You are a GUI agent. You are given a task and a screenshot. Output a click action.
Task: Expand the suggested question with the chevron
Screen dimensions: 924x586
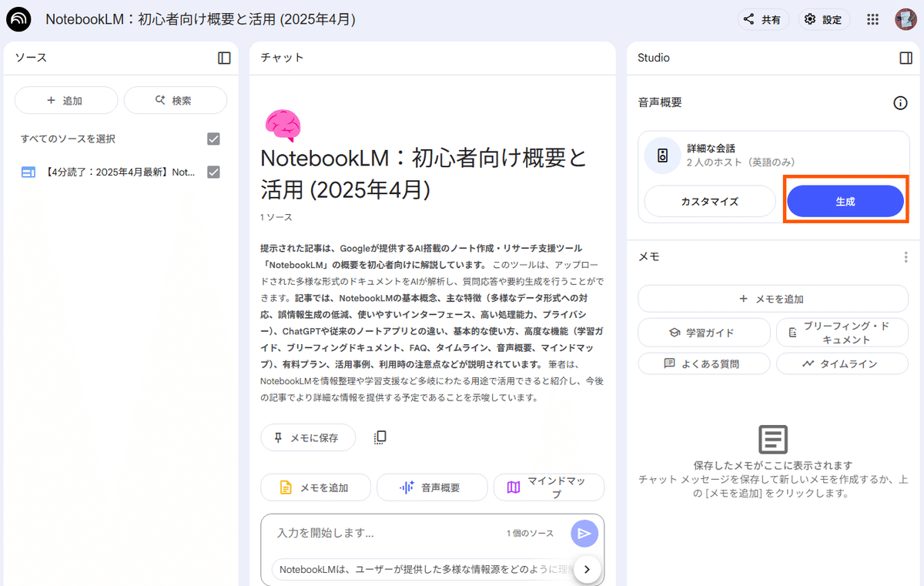pyautogui.click(x=587, y=569)
